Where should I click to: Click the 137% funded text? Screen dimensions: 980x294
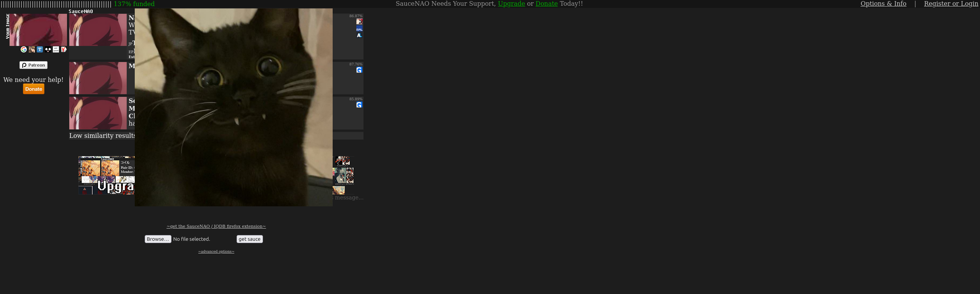134,4
